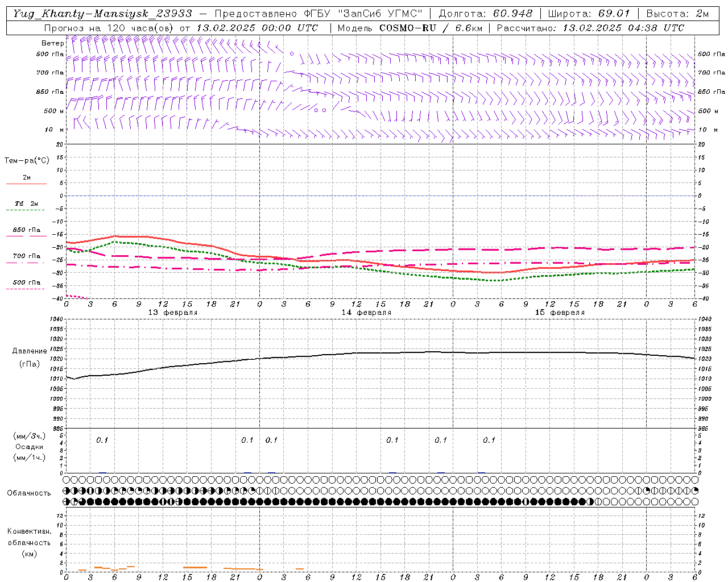Click the (гПа) pressure unit label
This screenshot has height=582, width=728.
(x=30, y=364)
